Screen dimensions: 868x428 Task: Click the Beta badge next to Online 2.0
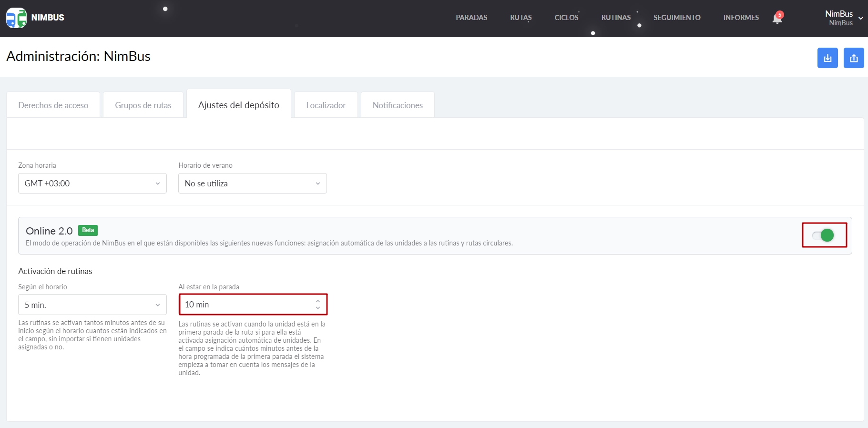point(88,230)
